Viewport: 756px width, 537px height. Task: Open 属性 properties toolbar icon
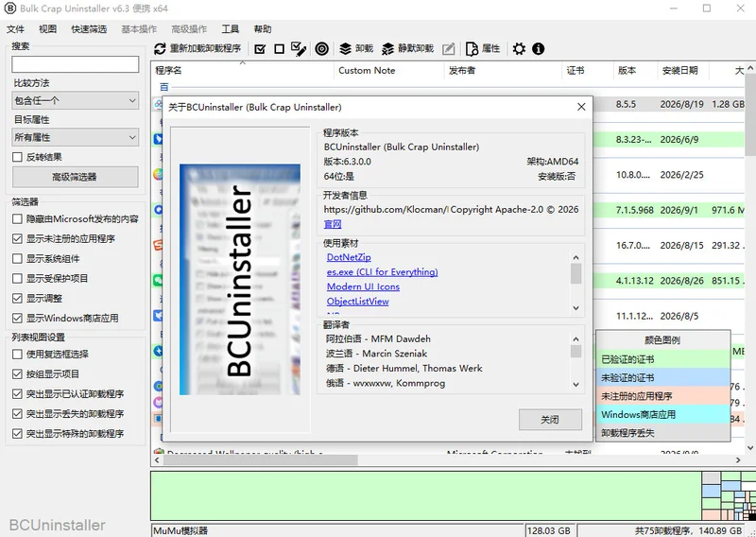pos(472,49)
